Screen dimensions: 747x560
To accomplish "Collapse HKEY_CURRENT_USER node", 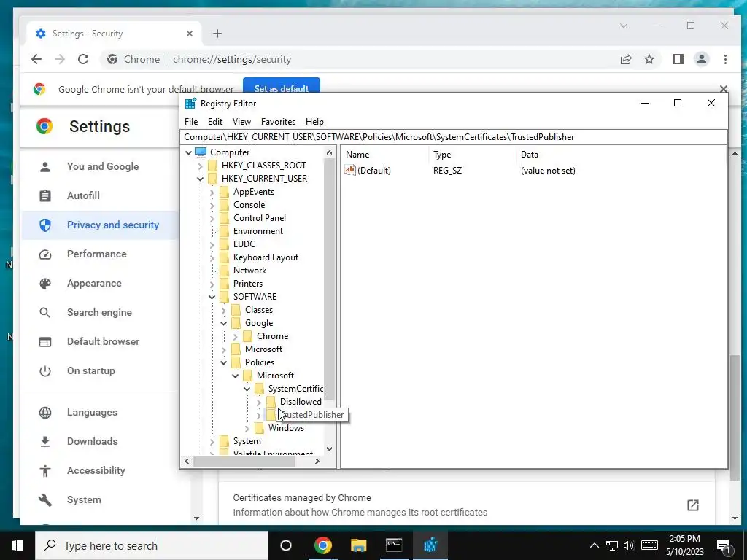I will [x=200, y=179].
